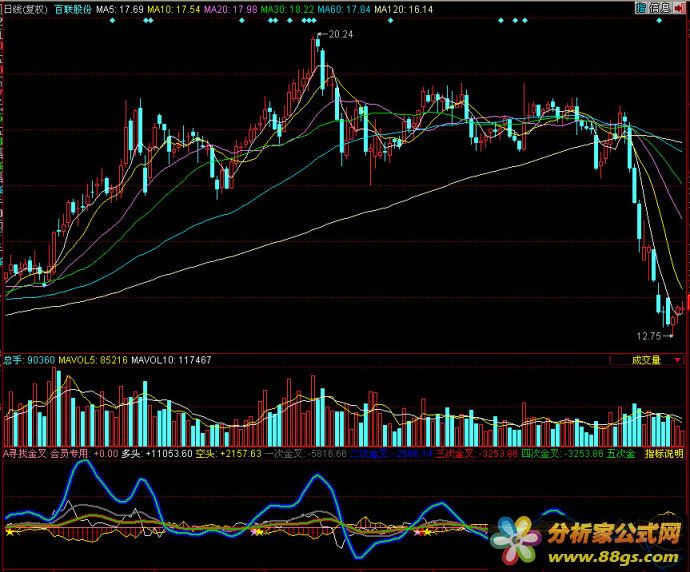Click the 总手: 90360 volume value
This screenshot has height=572, width=690.
click(29, 360)
